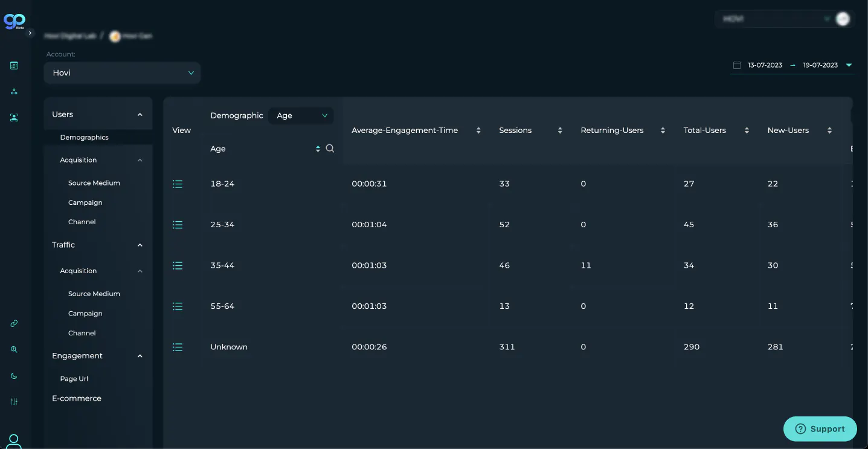This screenshot has height=449, width=868.
Task: Open the E-commerce section
Action: pyautogui.click(x=77, y=398)
